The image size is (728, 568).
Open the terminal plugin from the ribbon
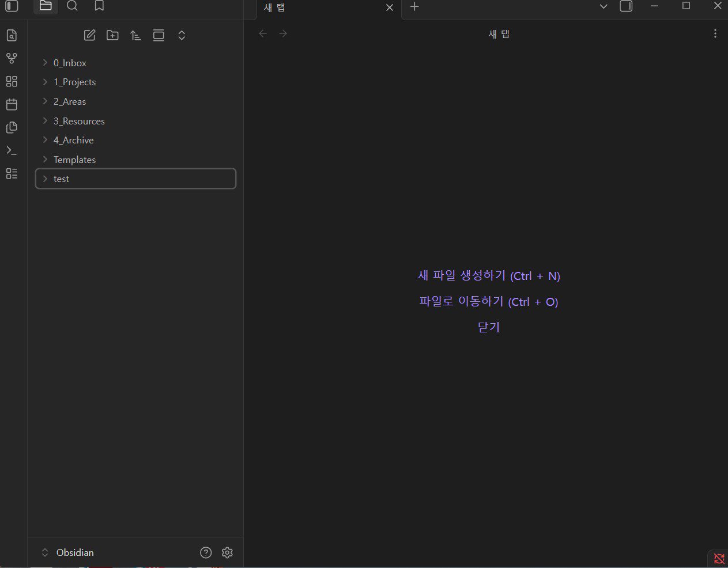[12, 150]
